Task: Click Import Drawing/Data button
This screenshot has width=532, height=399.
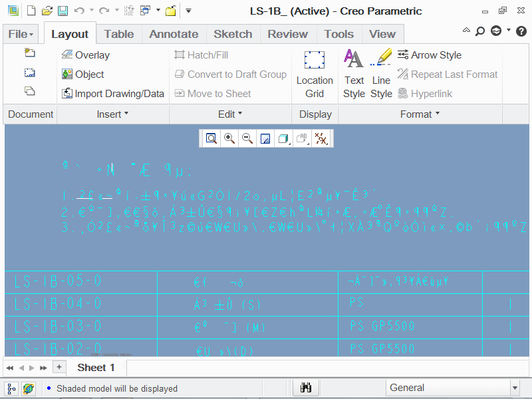Action: coord(113,94)
